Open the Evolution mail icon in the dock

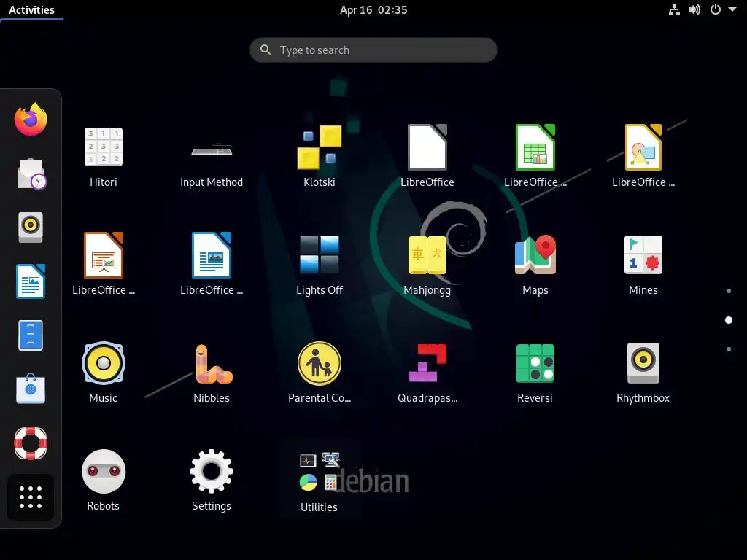pos(31,174)
